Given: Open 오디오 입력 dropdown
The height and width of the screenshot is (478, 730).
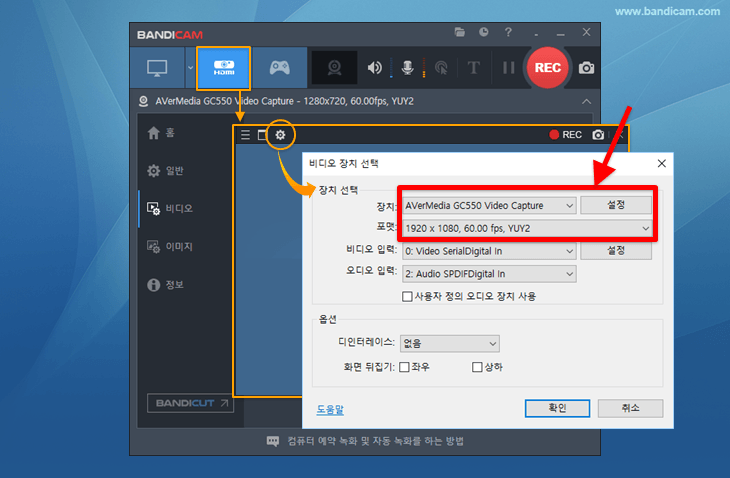Looking at the screenshot, I should coord(489,274).
